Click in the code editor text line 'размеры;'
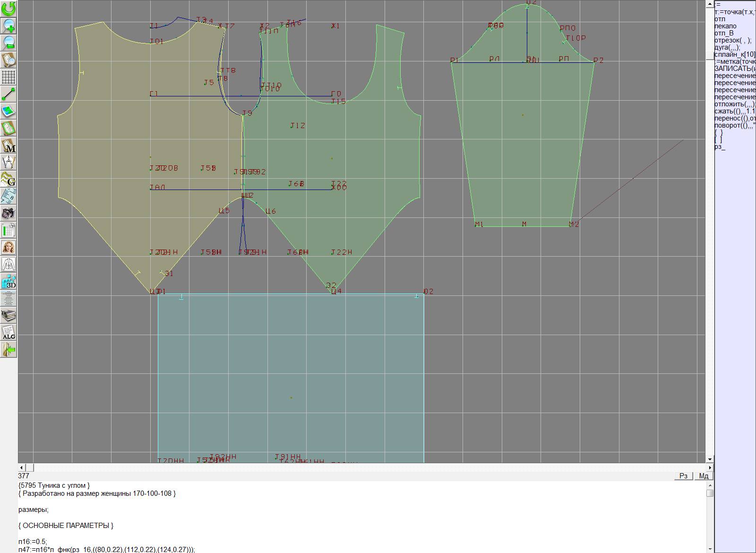Image resolution: width=756 pixels, height=553 pixels. tap(34, 510)
